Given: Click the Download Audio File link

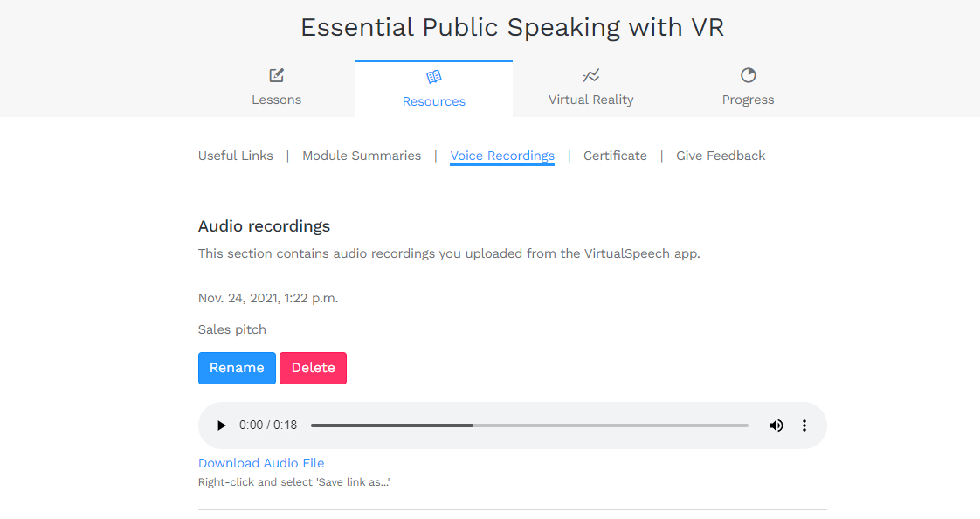Looking at the screenshot, I should pos(261,463).
